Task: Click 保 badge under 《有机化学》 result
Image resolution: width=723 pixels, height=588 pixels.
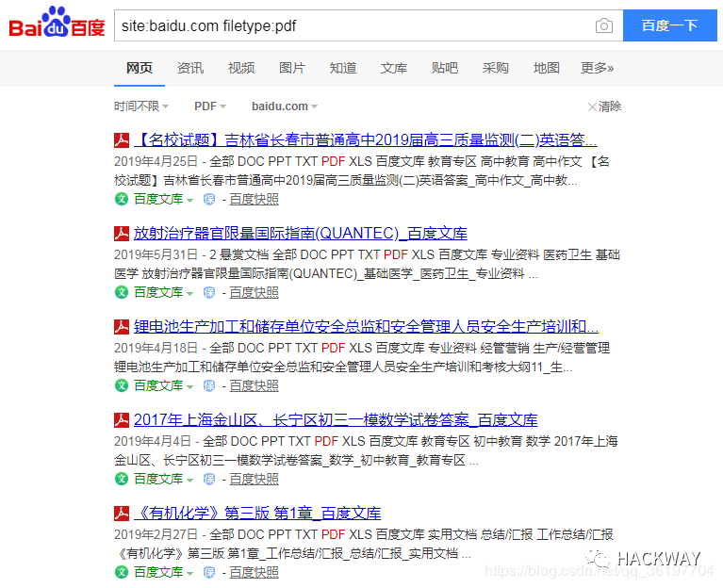Action: [x=209, y=572]
